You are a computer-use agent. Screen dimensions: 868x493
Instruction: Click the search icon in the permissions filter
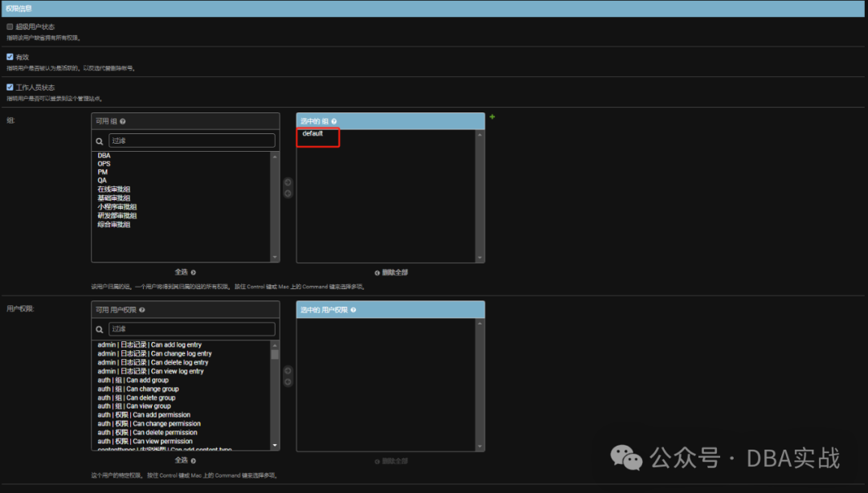tap(100, 329)
